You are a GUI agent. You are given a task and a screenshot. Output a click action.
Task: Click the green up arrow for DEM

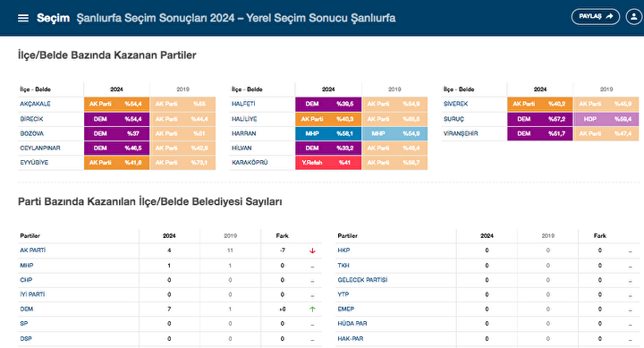(312, 309)
